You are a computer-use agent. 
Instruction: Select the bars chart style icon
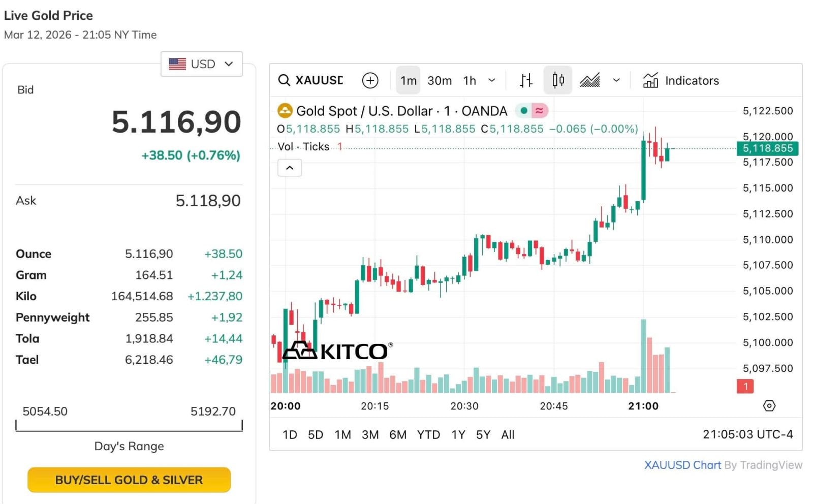[526, 80]
